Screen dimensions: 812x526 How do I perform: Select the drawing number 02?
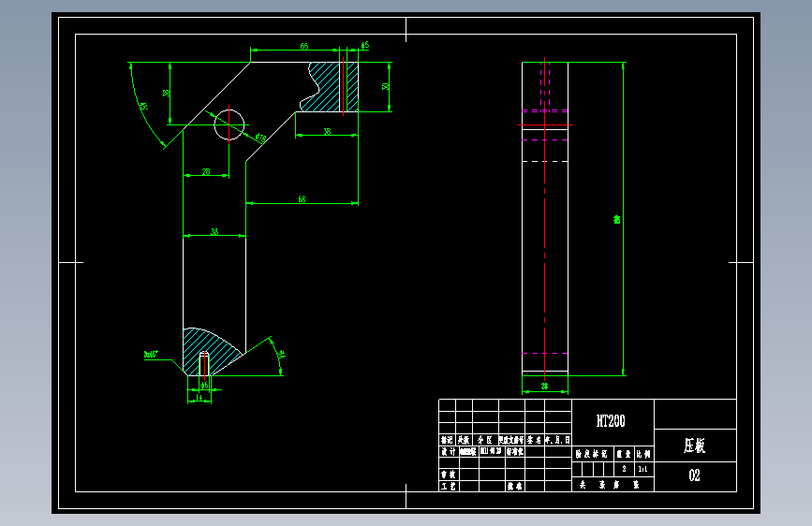click(694, 475)
